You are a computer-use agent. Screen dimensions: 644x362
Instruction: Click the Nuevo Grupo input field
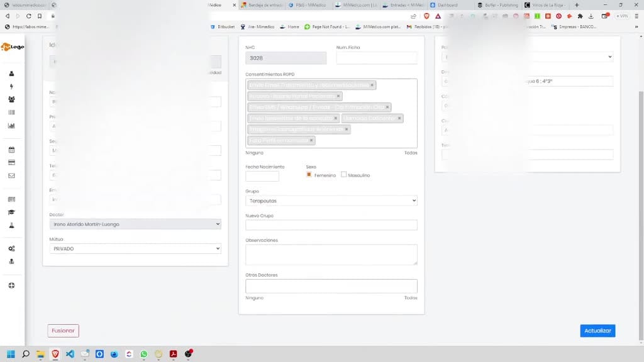click(331, 225)
